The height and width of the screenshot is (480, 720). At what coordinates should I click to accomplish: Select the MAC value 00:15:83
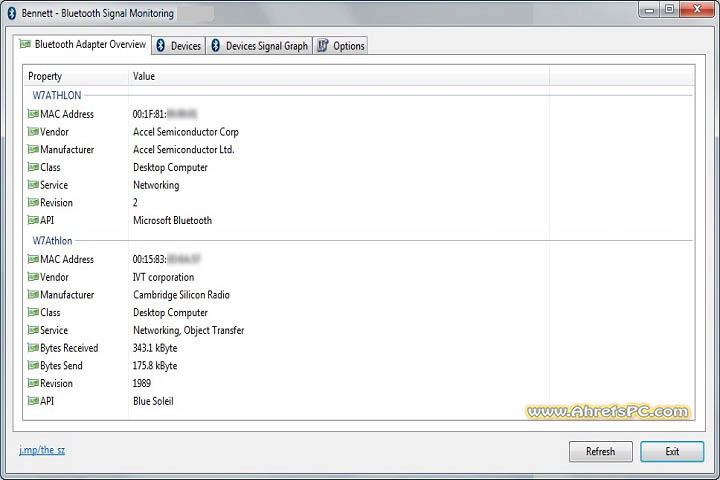tap(149, 260)
